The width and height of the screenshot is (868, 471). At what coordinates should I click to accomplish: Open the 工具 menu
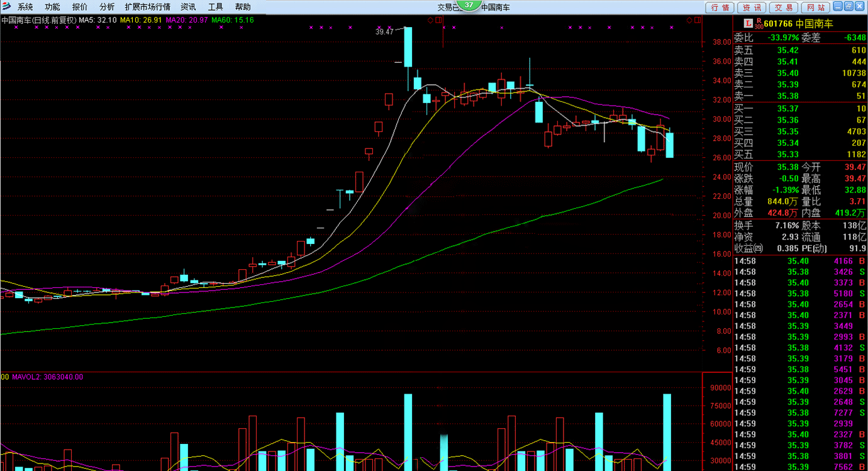click(216, 7)
